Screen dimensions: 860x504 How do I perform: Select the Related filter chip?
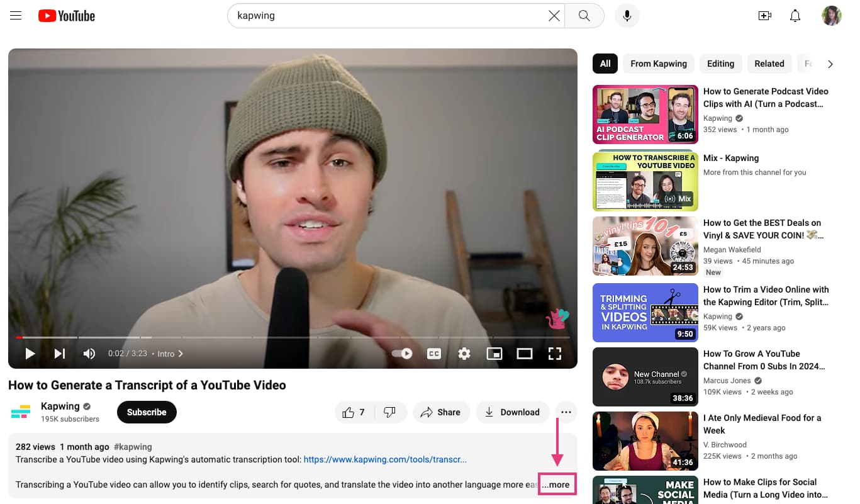[769, 64]
